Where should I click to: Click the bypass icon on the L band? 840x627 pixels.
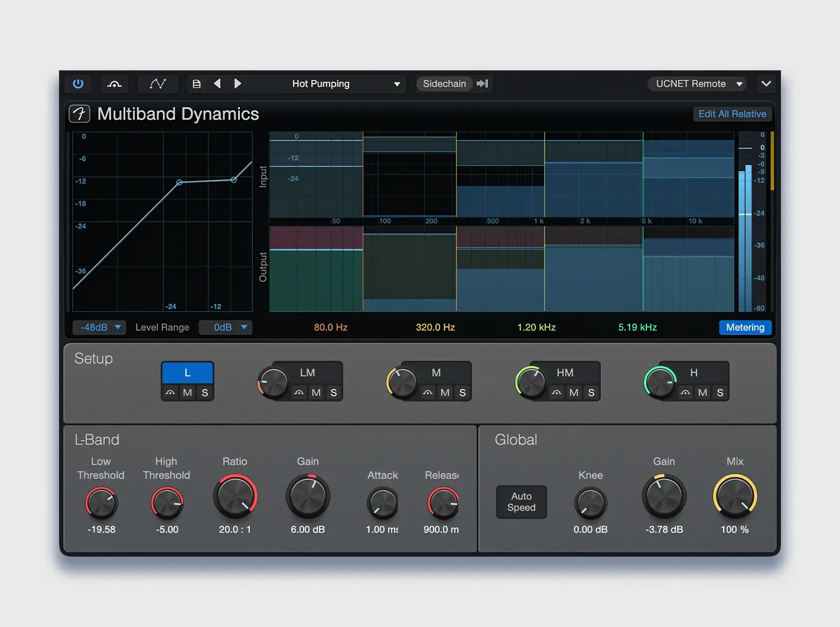[170, 393]
